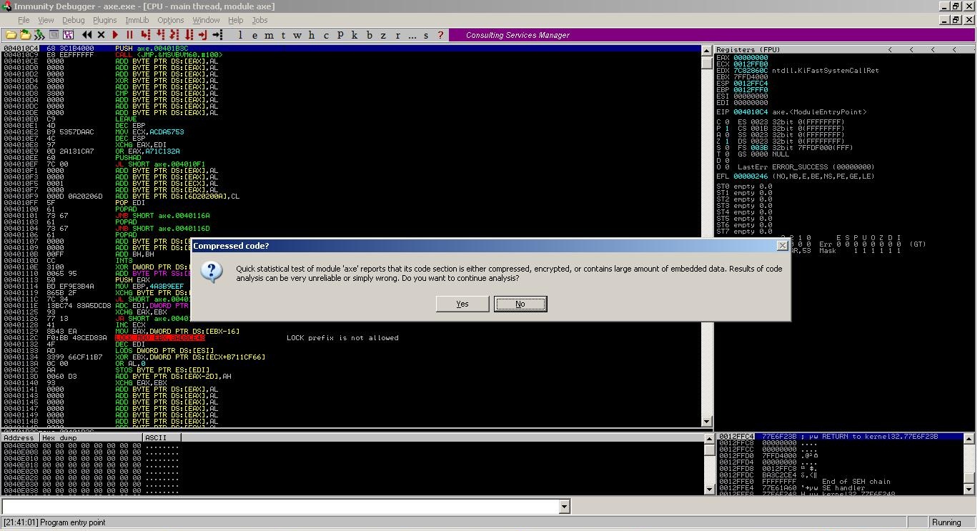Open 'z' toolbar window button
Screen dimensions: 980x531
click(383, 34)
